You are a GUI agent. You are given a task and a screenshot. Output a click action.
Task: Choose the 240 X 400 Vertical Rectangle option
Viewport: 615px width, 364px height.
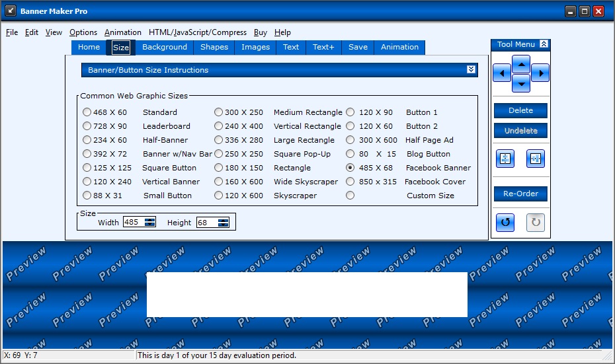coord(218,126)
